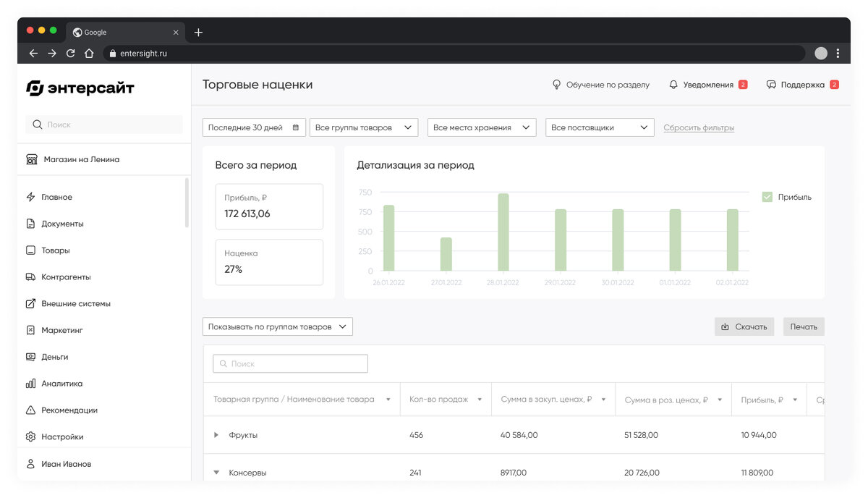Click the gear icon for Настройки

30,437
